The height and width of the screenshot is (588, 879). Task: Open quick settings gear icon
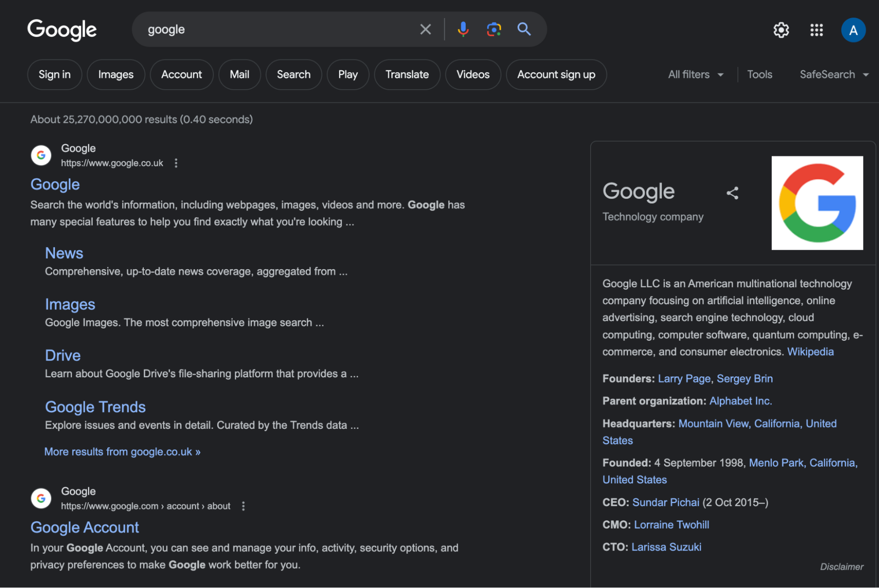coord(781,30)
